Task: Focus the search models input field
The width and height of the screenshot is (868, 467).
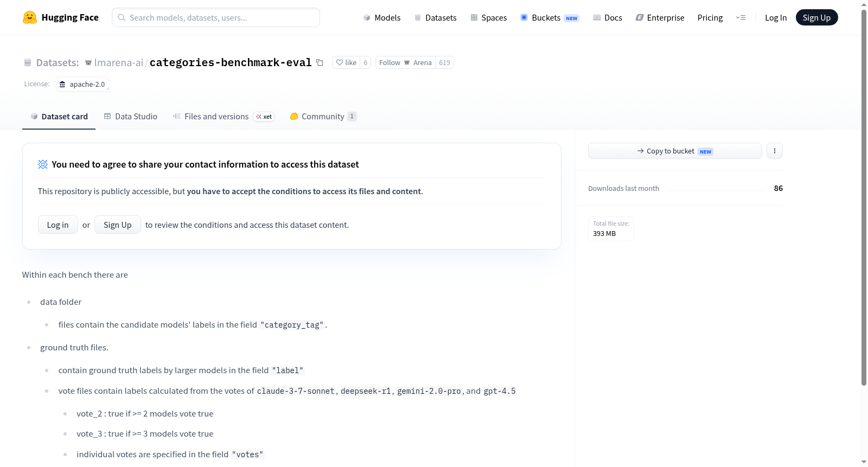Action: [x=216, y=17]
